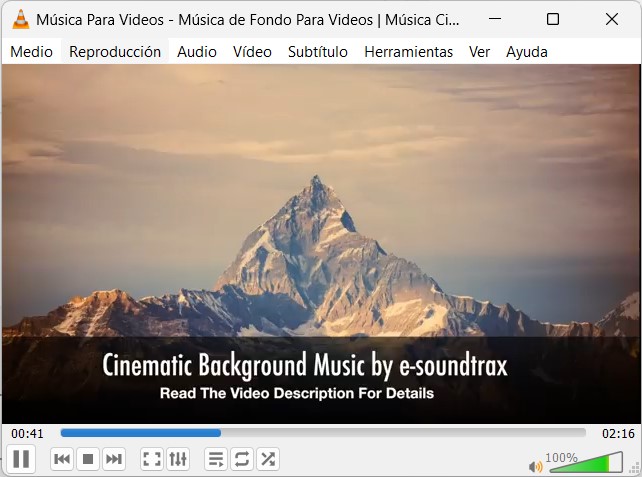Open the Reproducción menu
The image size is (642, 477).
(x=115, y=52)
